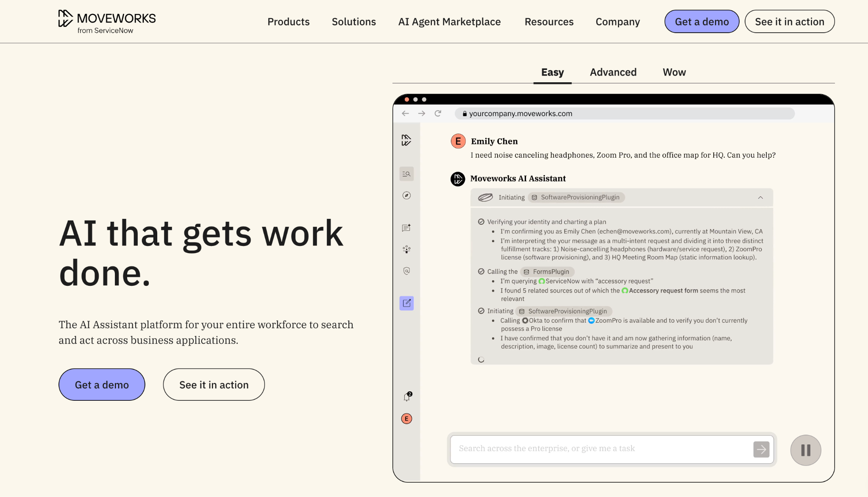Click the swirl icon beside the top Initiating label
This screenshot has width=868, height=497.
pos(485,197)
